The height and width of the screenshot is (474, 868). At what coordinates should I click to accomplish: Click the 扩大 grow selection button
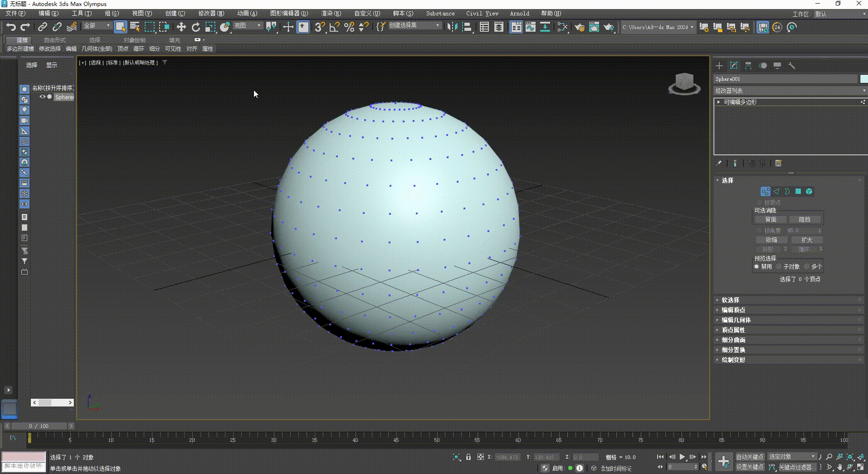tap(807, 240)
